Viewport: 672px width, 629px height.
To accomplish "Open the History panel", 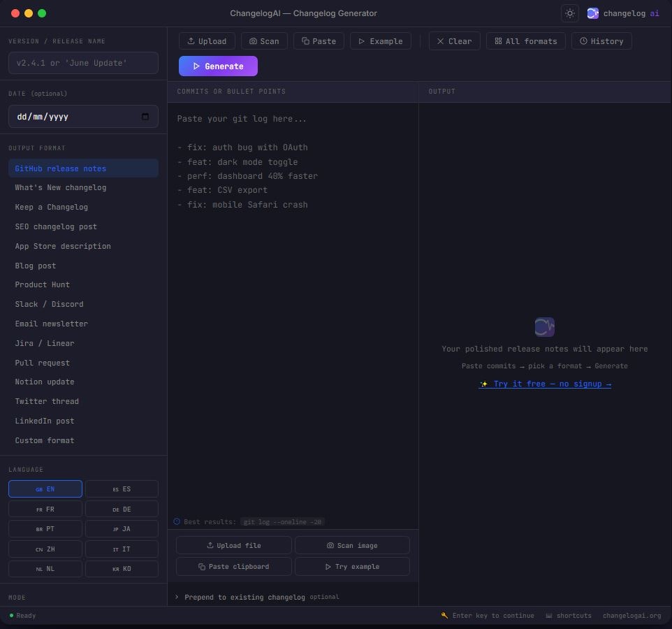I will (x=601, y=41).
